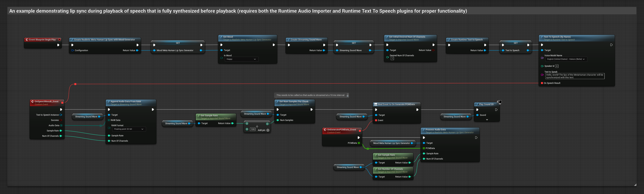Open the In Mood dropdown showing Happy
The width and height of the screenshot is (644, 194).
click(241, 59)
